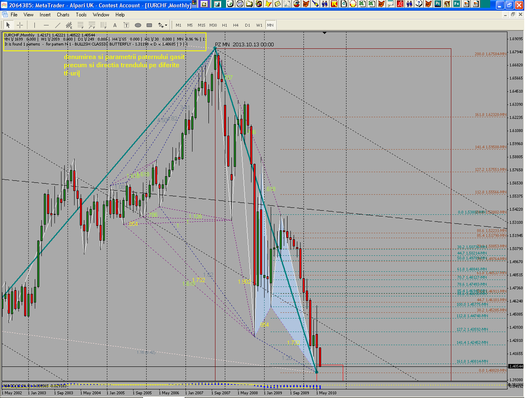Screen dimensions: 532x398
Task: Select the equidistant channel tool
Action: point(69,25)
